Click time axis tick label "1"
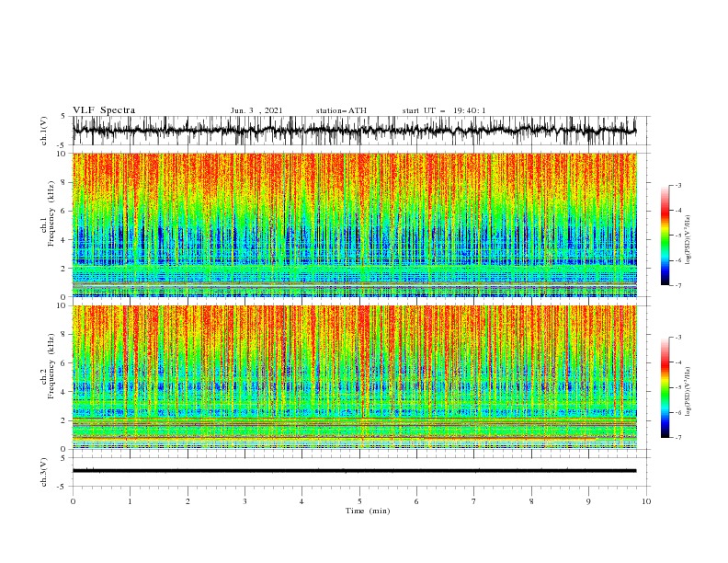The width and height of the screenshot is (728, 563). click(x=130, y=501)
